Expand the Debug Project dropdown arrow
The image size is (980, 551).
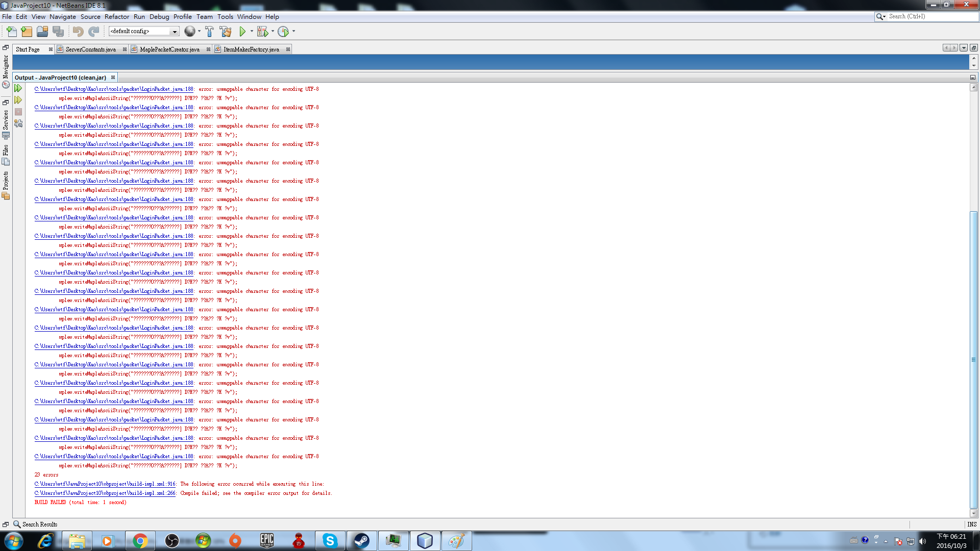click(x=273, y=32)
